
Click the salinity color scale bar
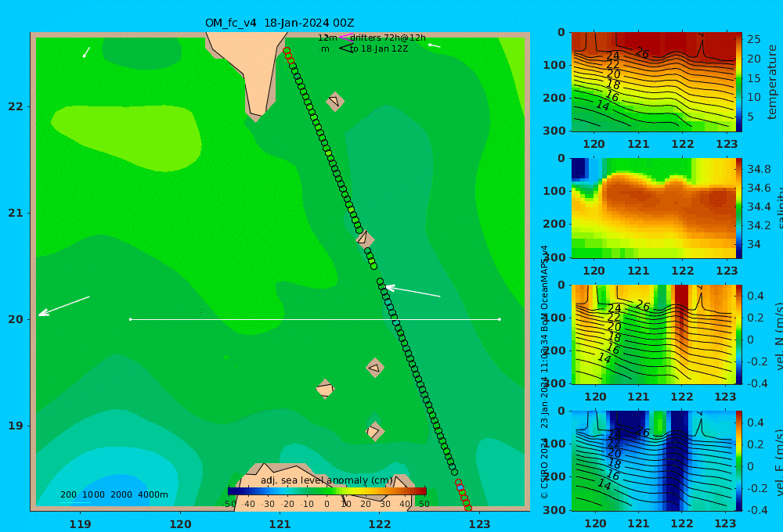(739, 208)
